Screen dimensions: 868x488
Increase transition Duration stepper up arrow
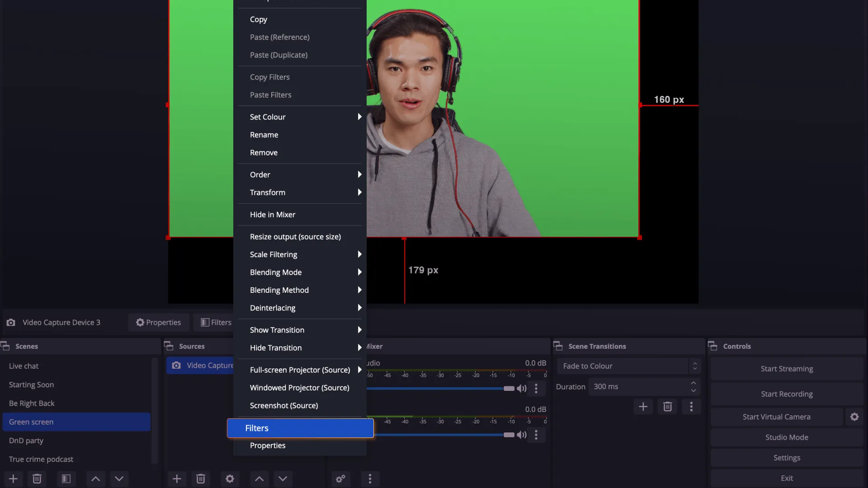[x=693, y=383]
